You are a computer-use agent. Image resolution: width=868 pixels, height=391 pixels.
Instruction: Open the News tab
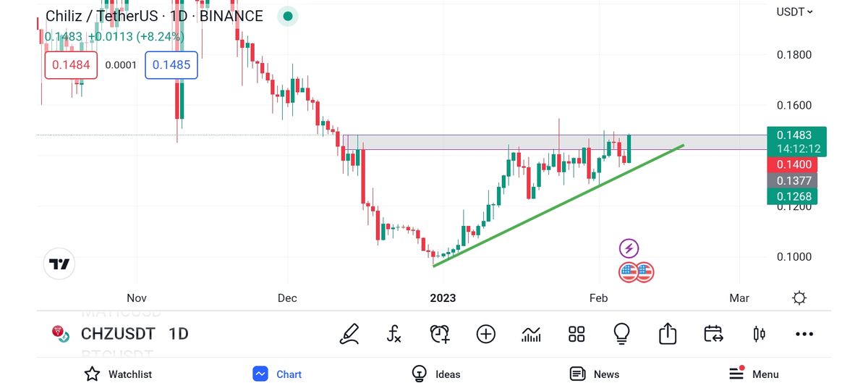pyautogui.click(x=595, y=374)
